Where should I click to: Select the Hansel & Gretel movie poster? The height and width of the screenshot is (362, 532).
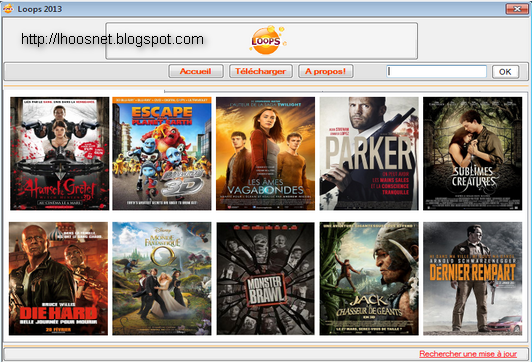click(x=60, y=153)
